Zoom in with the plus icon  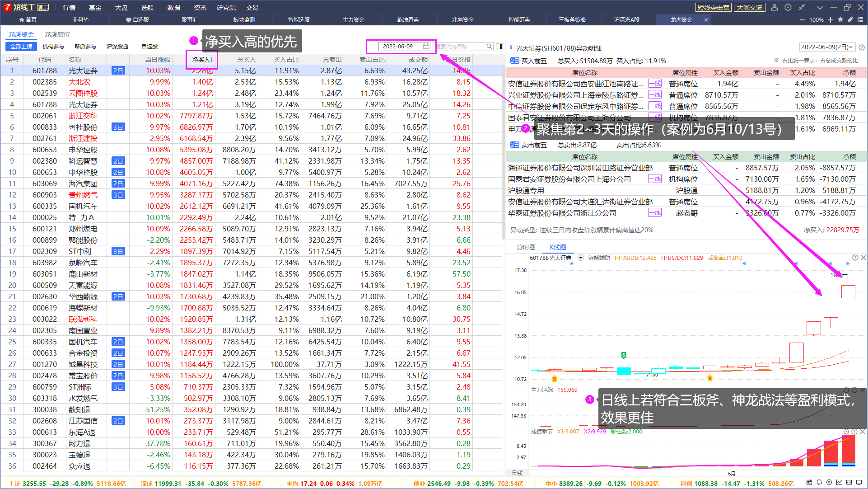(x=831, y=20)
